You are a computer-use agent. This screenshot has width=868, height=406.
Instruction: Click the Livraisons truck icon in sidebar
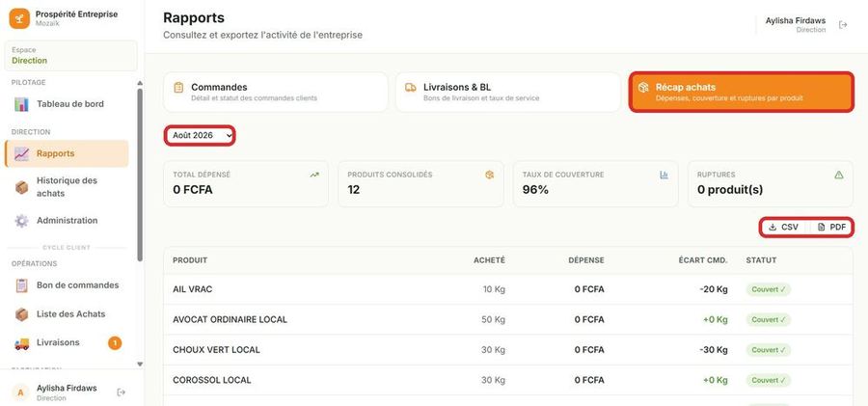[21, 343]
